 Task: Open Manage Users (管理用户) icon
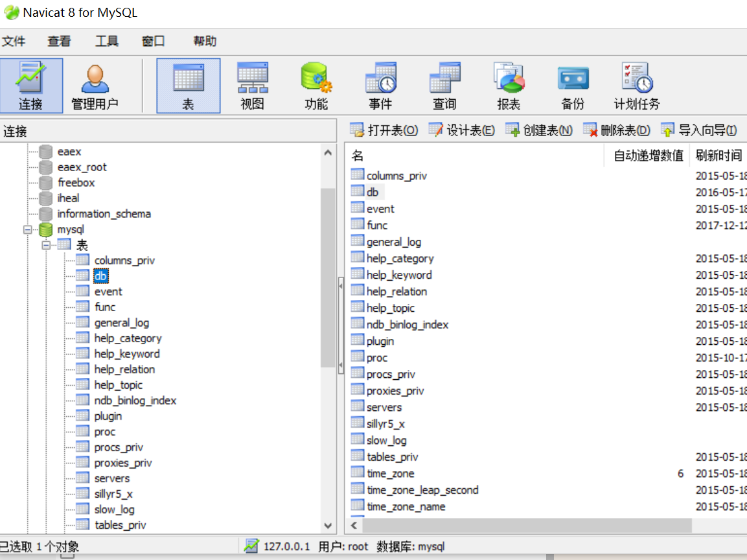click(95, 86)
